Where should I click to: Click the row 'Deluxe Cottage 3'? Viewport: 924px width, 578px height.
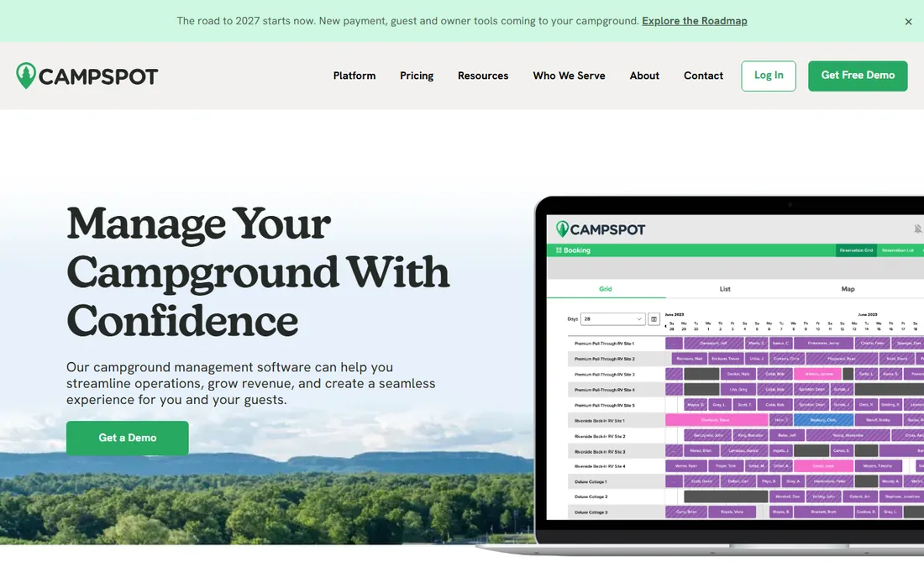[x=591, y=512]
